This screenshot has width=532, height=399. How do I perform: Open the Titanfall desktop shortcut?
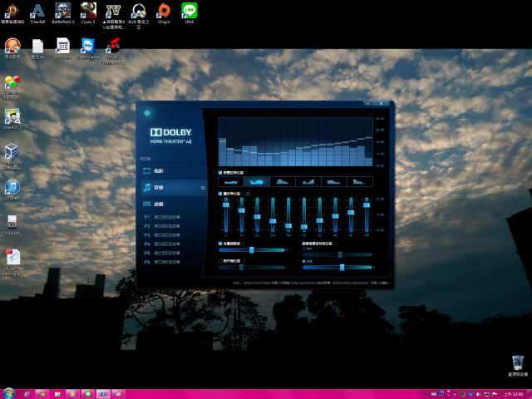pyautogui.click(x=37, y=13)
